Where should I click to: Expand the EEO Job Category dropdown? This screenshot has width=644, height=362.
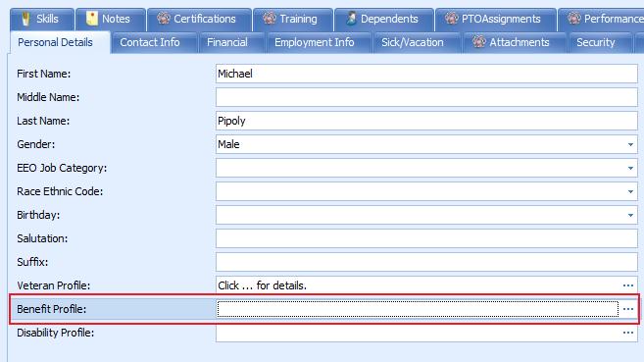pos(630,168)
